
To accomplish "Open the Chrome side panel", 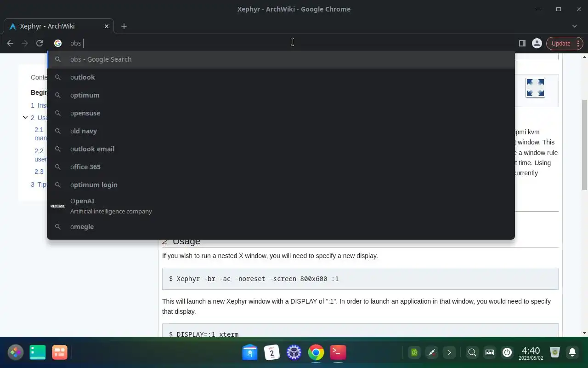I will [522, 43].
